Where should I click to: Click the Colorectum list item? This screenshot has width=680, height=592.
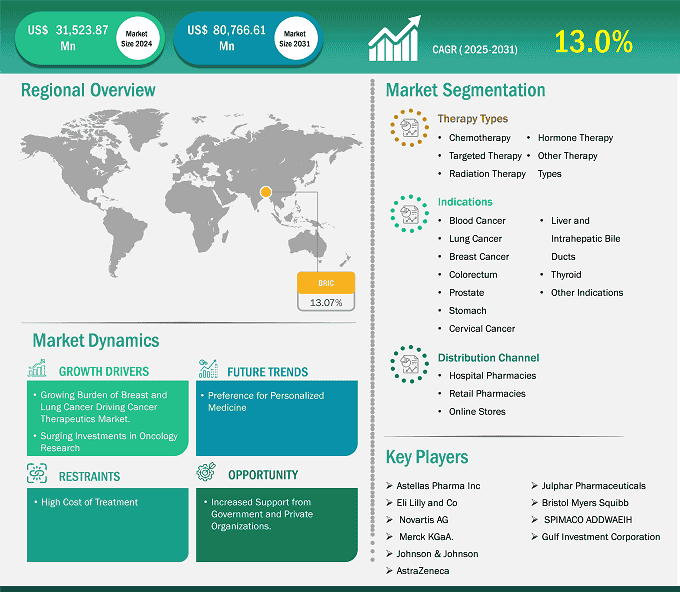click(473, 275)
